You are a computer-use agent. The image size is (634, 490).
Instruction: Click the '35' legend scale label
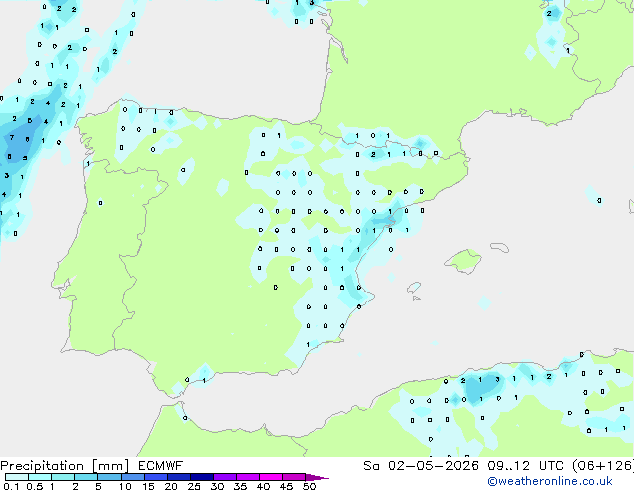click(240, 486)
